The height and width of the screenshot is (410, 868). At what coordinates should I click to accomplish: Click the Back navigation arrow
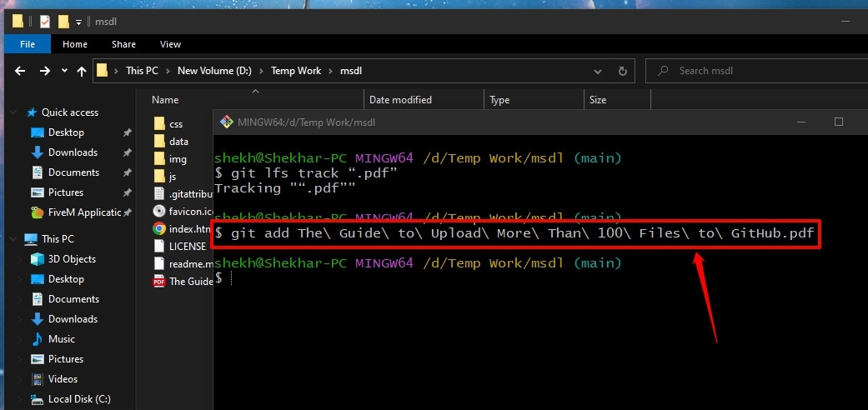20,72
